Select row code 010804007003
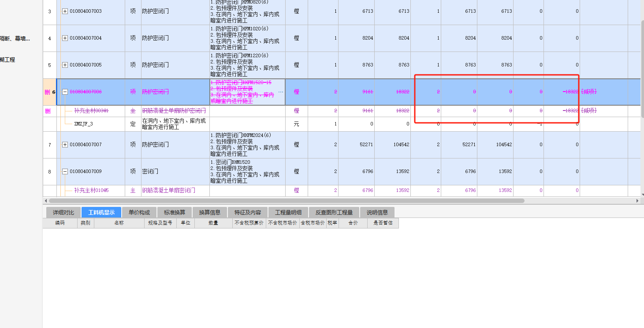 (x=86, y=11)
